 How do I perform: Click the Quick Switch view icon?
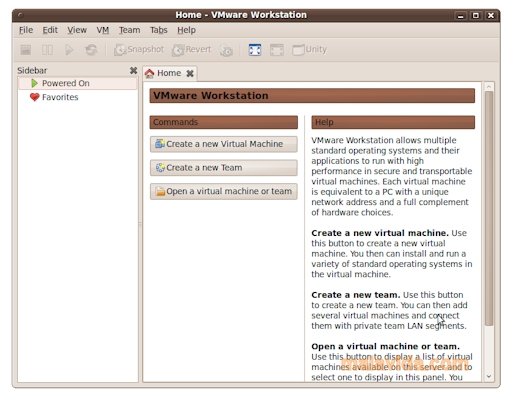(277, 50)
